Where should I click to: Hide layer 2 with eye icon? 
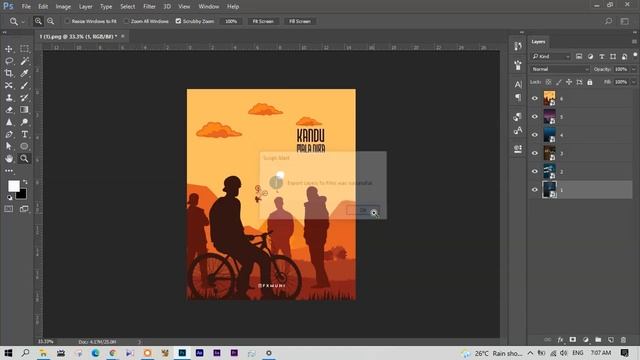pyautogui.click(x=535, y=171)
